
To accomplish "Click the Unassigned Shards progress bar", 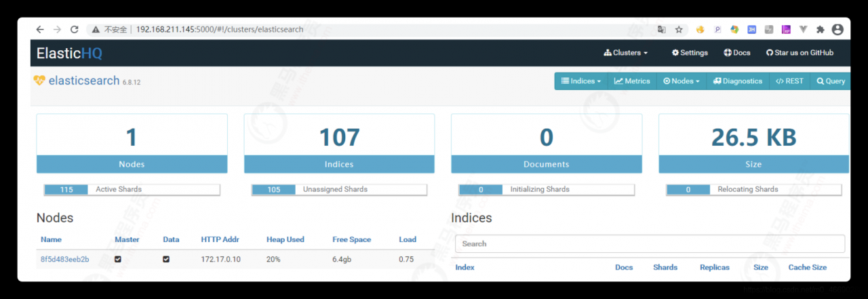I will 340,190.
